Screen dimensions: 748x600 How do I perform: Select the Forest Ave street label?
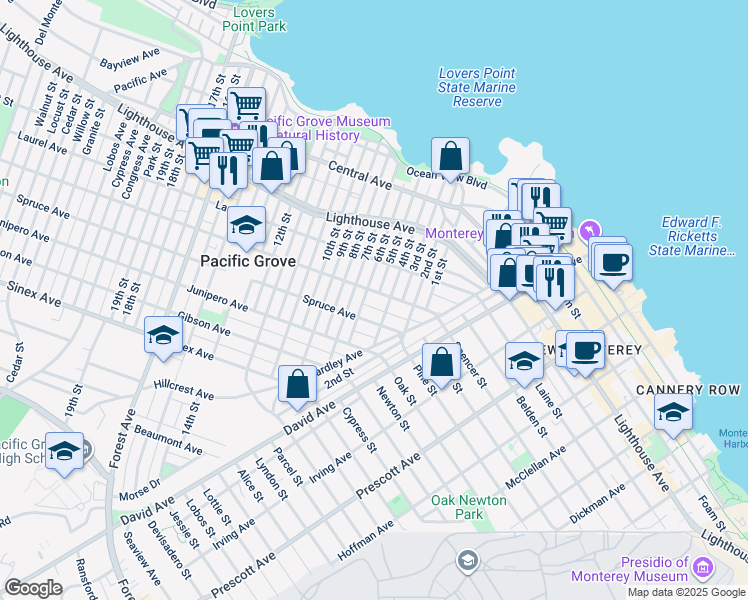point(122,438)
